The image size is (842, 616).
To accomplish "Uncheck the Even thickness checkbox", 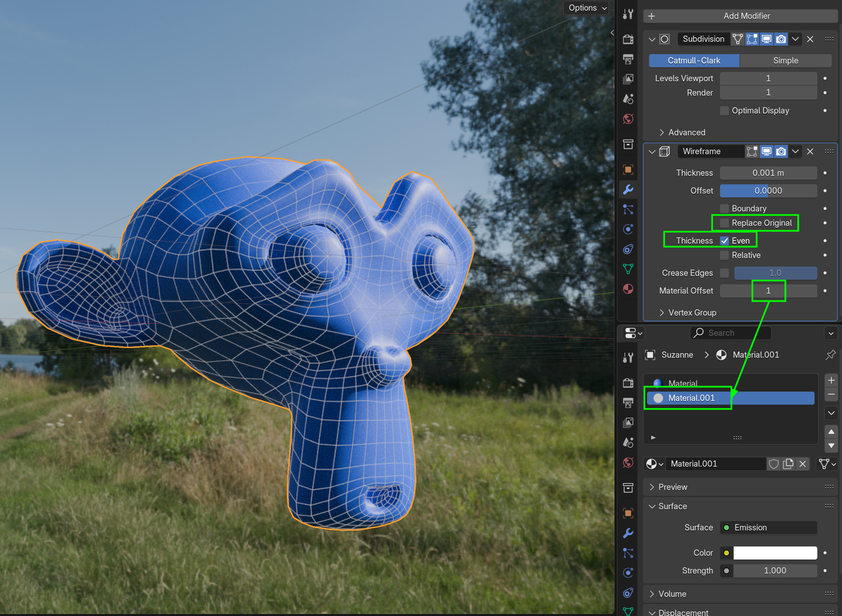I will point(724,241).
